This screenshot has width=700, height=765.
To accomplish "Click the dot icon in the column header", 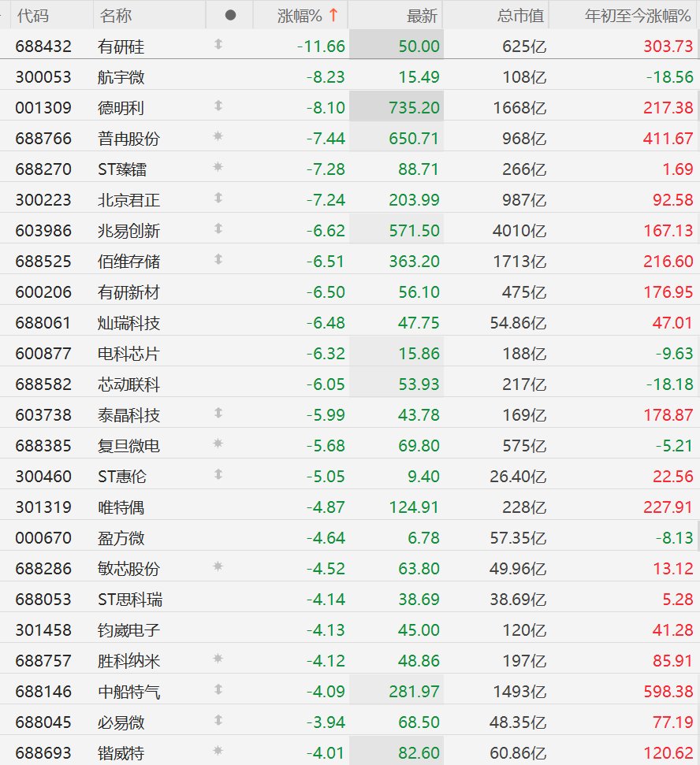I will 230,16.
